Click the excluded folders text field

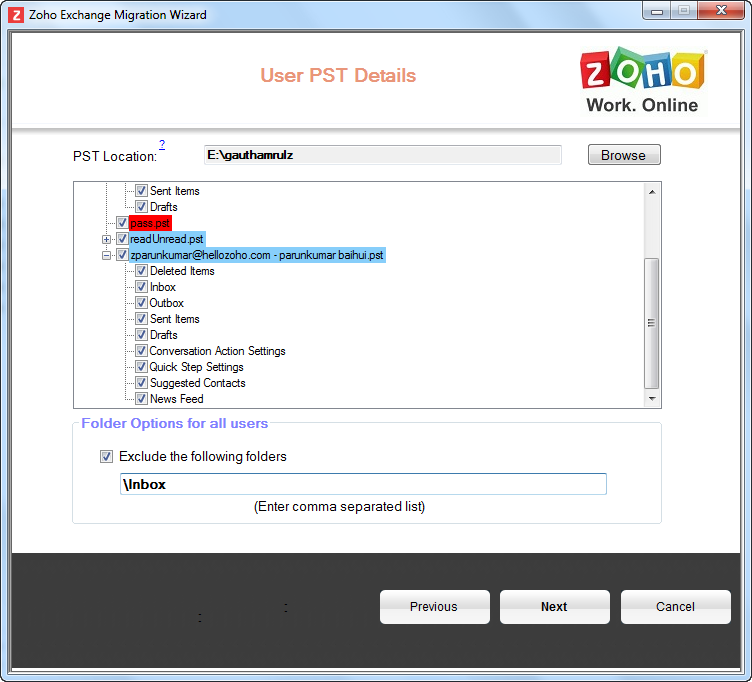(363, 484)
